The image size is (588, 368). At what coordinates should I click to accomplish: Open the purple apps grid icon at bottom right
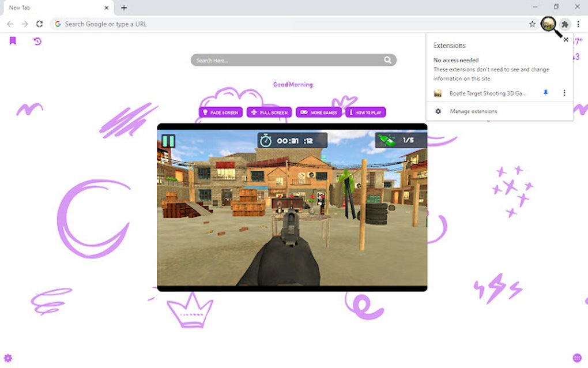click(577, 358)
